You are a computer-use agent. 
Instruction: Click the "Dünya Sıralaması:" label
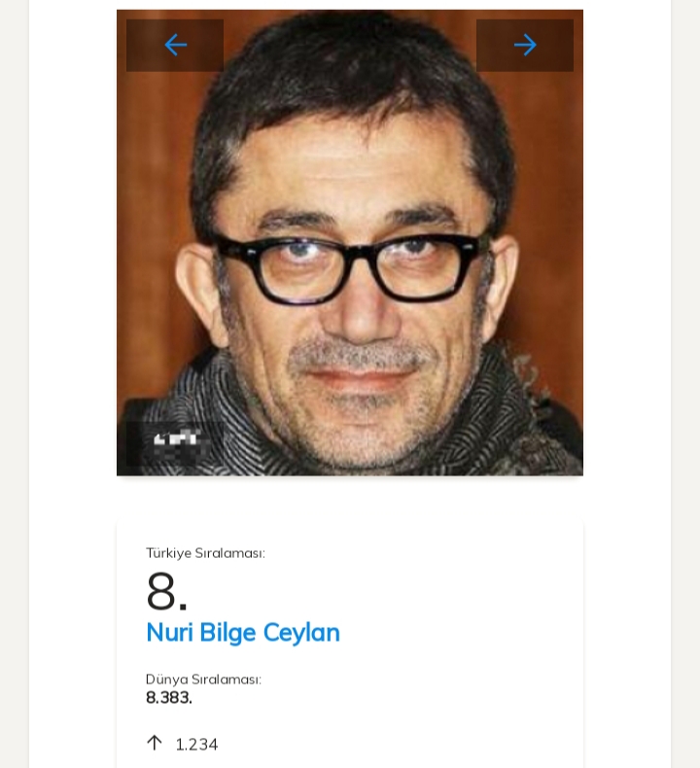tap(203, 680)
